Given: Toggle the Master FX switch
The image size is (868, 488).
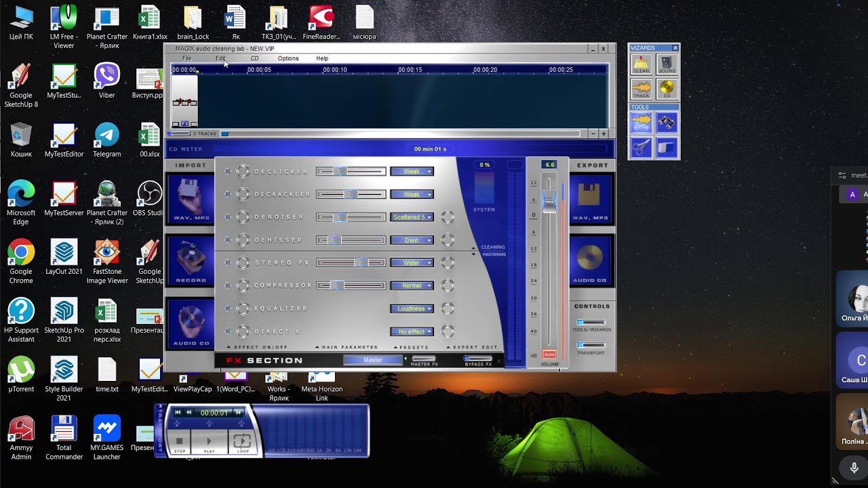Looking at the screenshot, I should coord(425,359).
